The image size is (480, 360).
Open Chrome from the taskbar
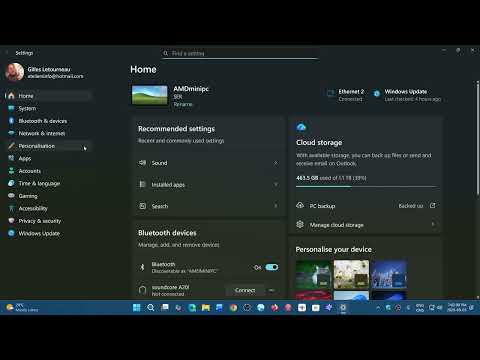tap(233, 308)
